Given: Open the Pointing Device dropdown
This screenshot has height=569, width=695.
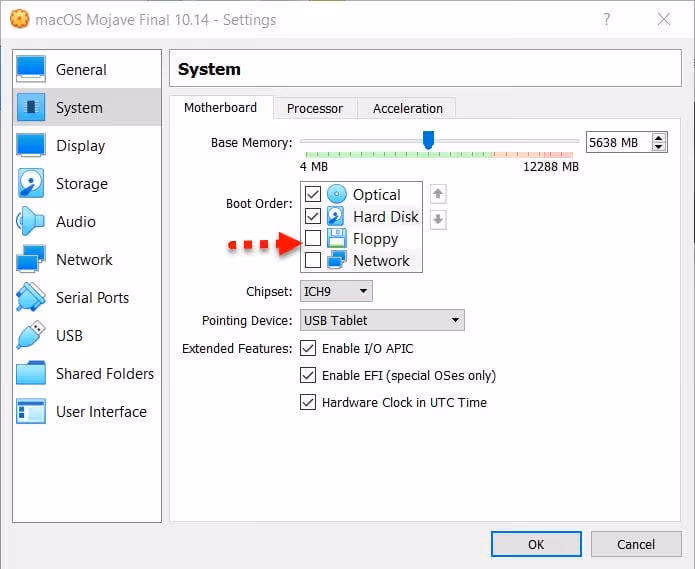Looking at the screenshot, I should point(383,320).
